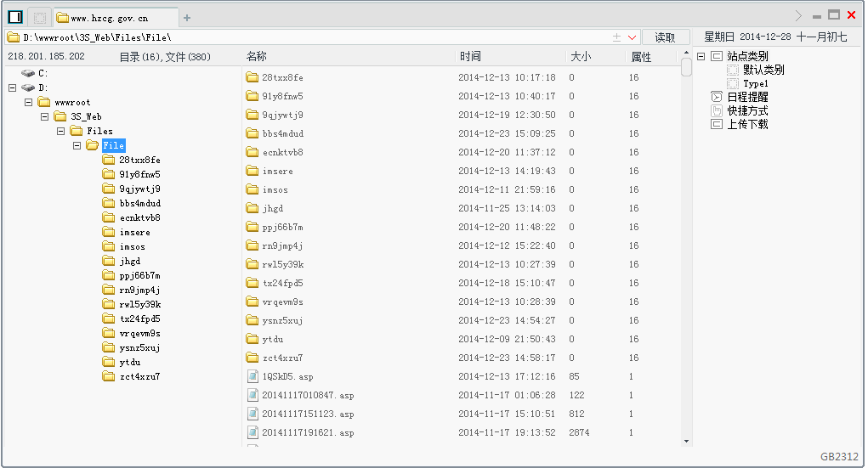Sort by the 时间 column header
This screenshot has width=868, height=468.
(470, 56)
